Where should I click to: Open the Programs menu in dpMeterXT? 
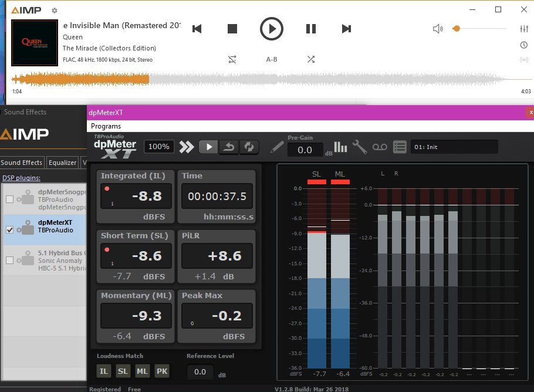pyautogui.click(x=106, y=126)
